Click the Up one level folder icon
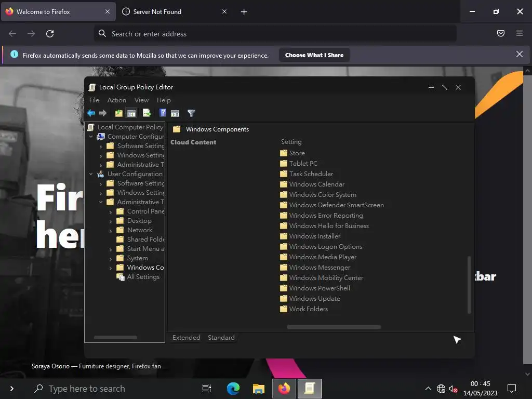Screen dimensions: 532x399 click(x=119, y=113)
